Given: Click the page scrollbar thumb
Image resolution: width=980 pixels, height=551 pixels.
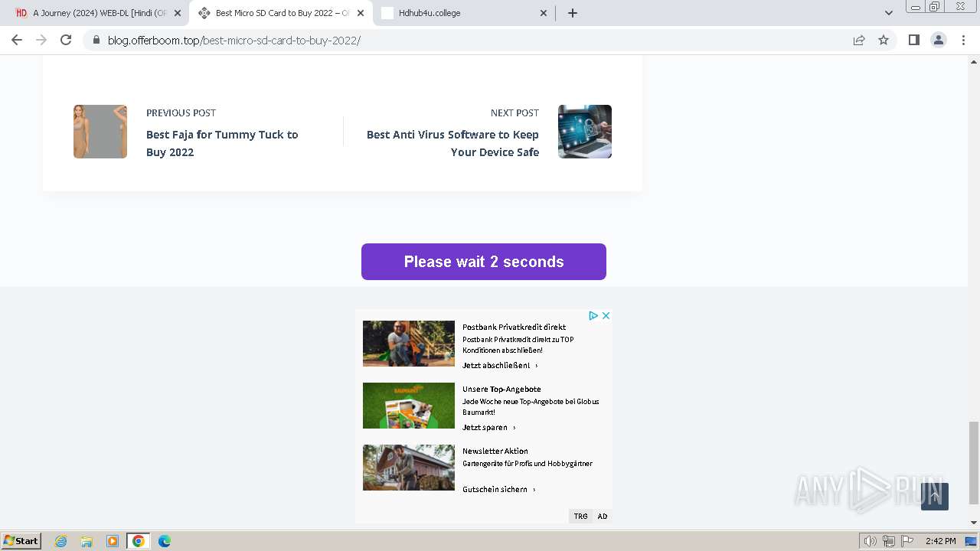Looking at the screenshot, I should click(974, 463).
